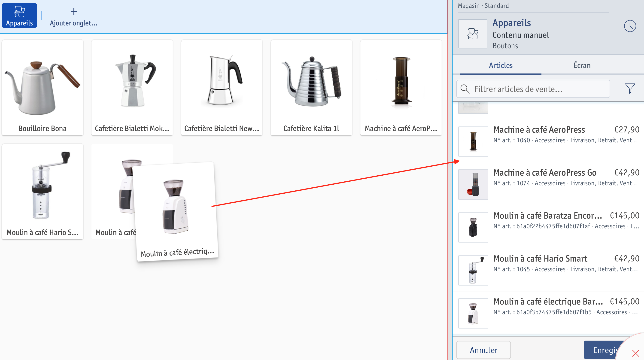Screen dimensions: 644x360
Task: Focus the Filtrer articles de vente field
Action: 533,89
